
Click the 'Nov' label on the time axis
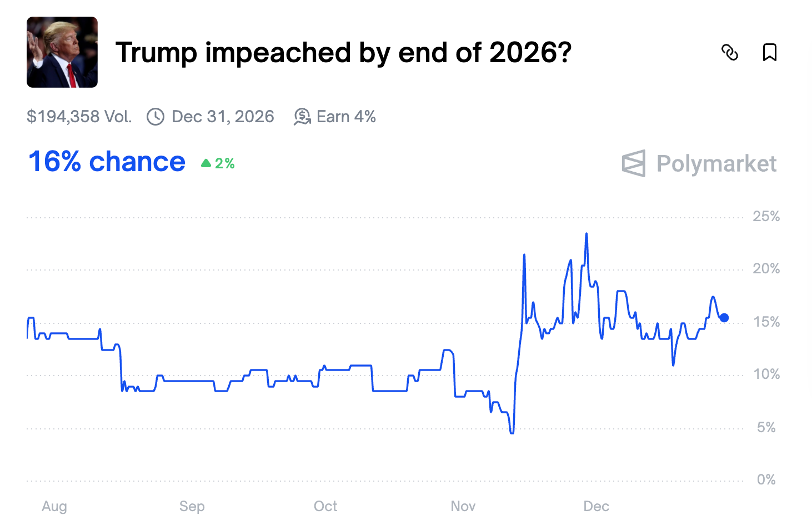(463, 506)
